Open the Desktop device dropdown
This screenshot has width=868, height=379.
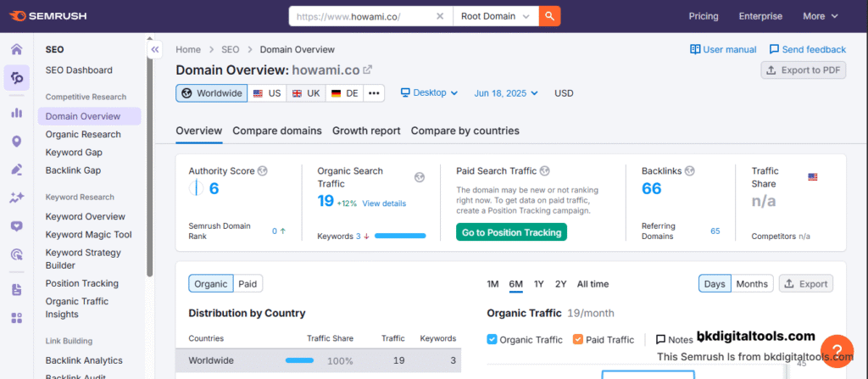pos(430,92)
